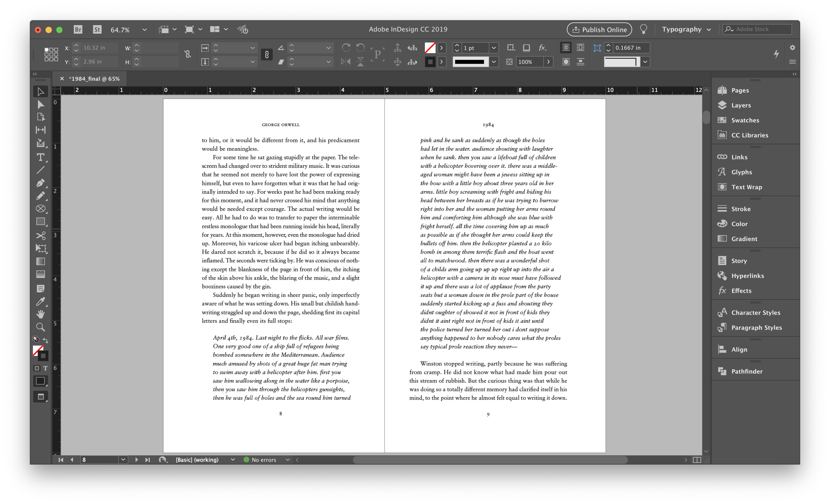
Task: Open the Paragraph Styles panel
Action: (x=756, y=327)
